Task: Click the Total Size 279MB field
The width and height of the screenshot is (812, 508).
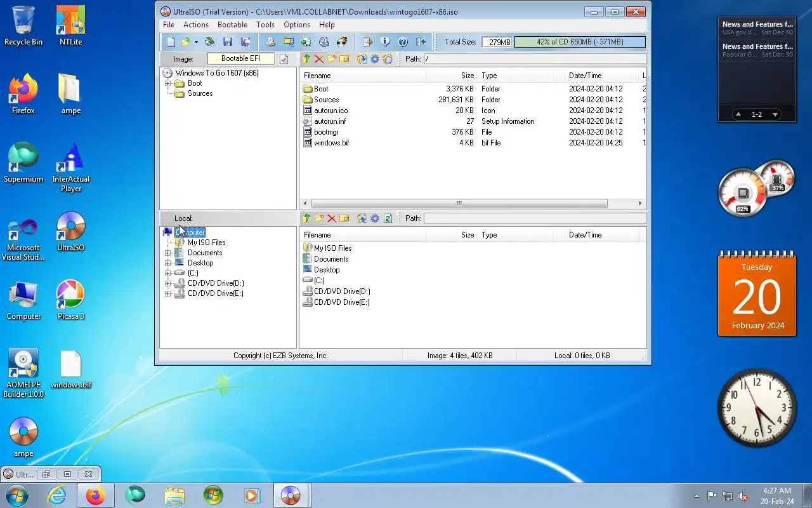Action: [497, 42]
